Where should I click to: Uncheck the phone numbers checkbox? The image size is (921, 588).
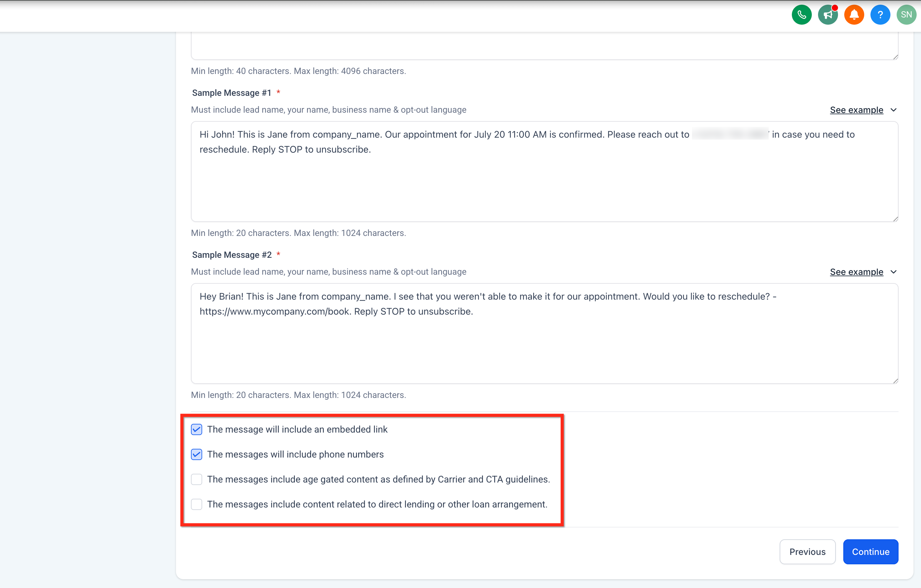point(197,454)
